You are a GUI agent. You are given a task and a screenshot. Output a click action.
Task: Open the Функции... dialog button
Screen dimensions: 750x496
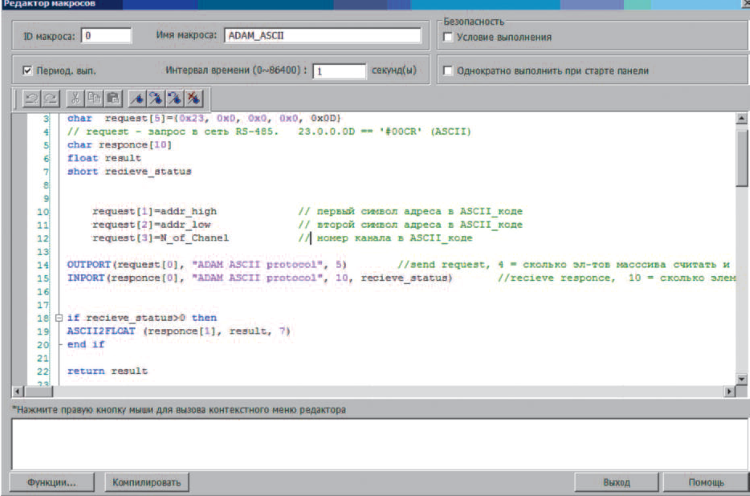point(52,482)
